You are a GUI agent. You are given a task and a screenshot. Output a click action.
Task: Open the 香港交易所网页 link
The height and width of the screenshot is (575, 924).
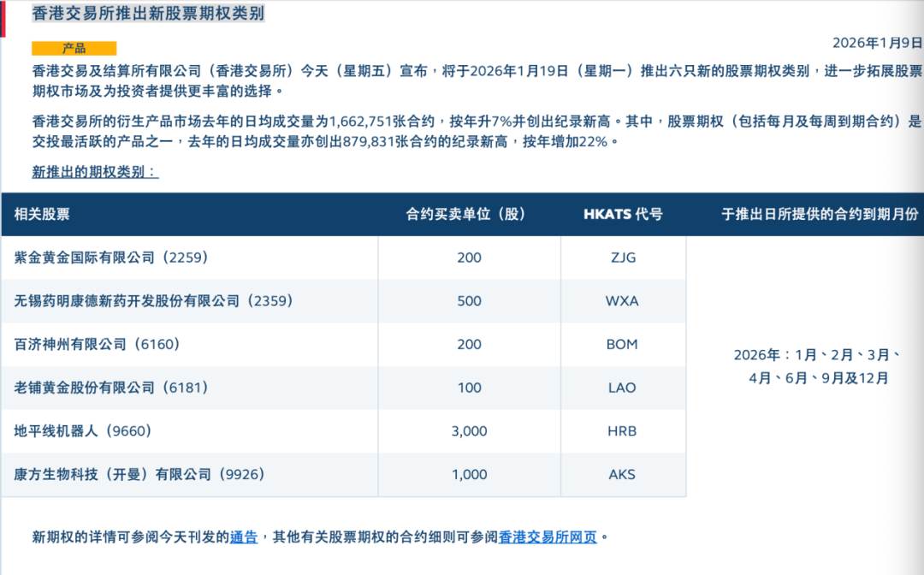pos(548,537)
